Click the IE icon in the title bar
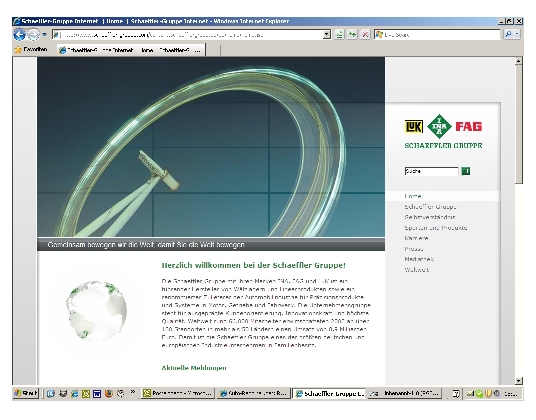 click(x=16, y=21)
